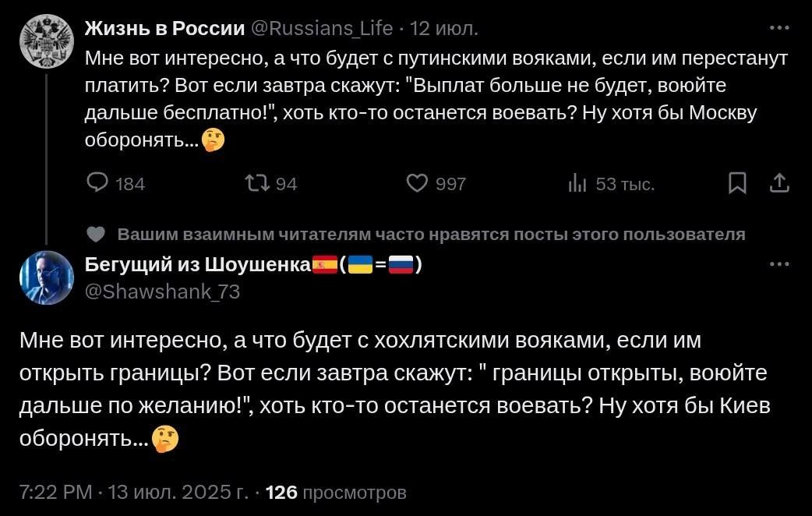
Task: Open more options on Жизнь в России post
Action: [778, 29]
